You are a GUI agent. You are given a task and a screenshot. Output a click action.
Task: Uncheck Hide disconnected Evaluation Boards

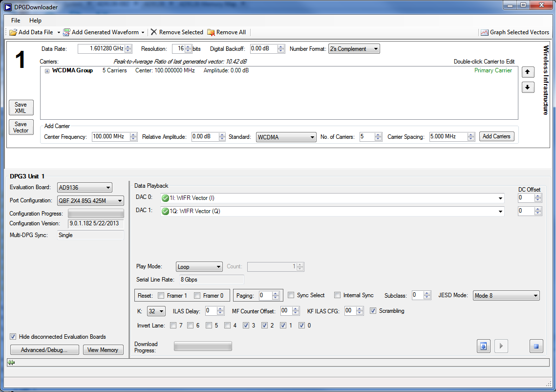13,337
